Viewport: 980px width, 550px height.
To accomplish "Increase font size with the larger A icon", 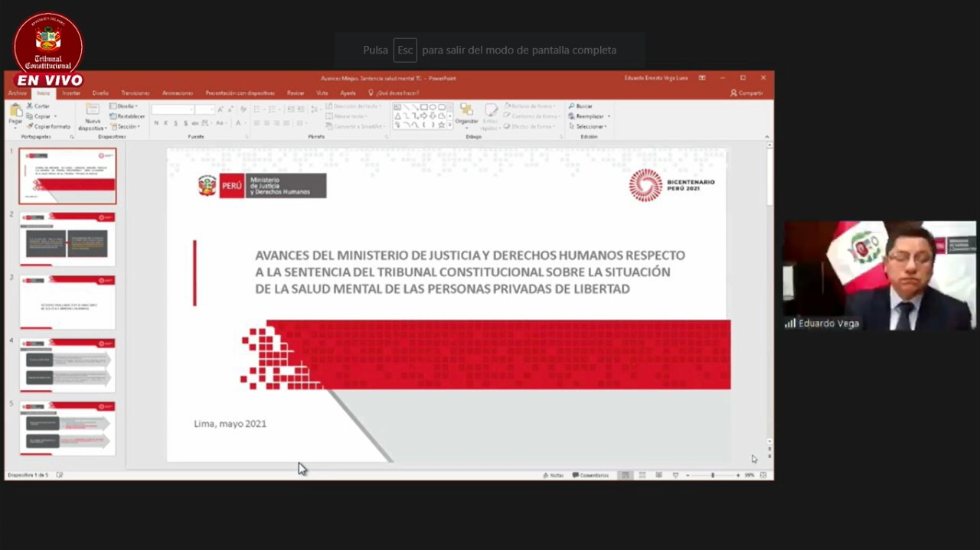I will [x=220, y=110].
